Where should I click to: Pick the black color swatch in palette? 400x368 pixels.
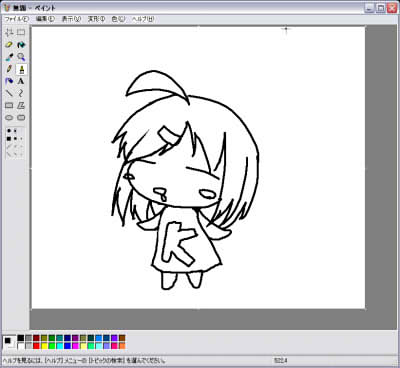pos(21,338)
